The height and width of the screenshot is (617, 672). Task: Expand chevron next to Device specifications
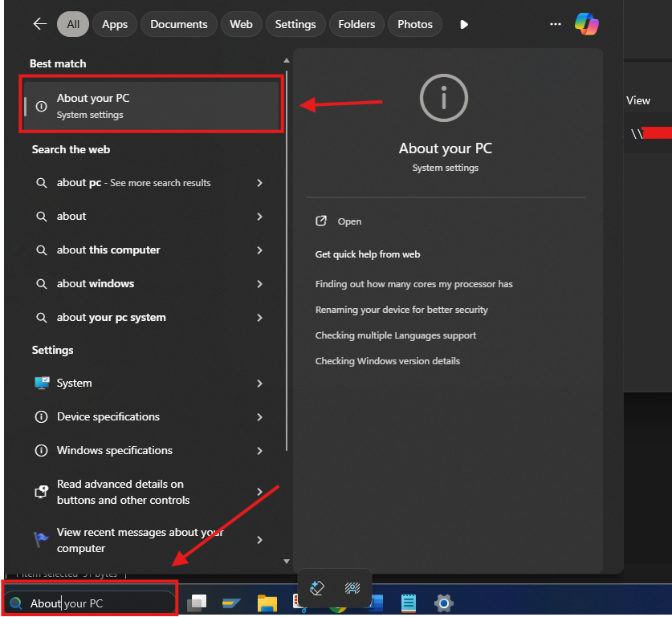pos(259,417)
